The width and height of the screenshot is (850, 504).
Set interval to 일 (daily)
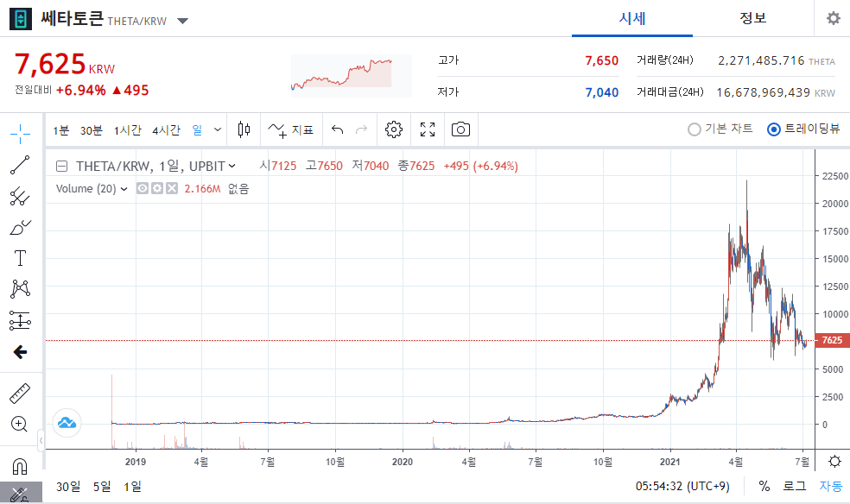coord(197,130)
